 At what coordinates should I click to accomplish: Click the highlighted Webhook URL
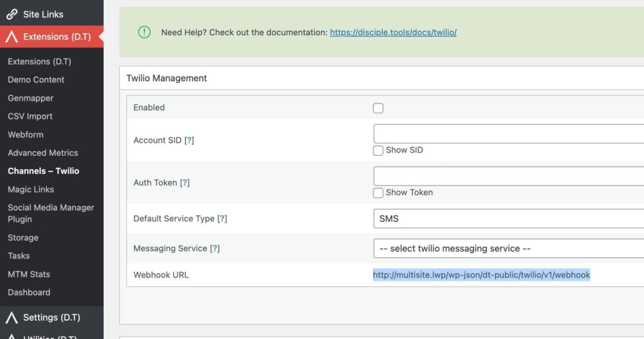click(x=481, y=275)
